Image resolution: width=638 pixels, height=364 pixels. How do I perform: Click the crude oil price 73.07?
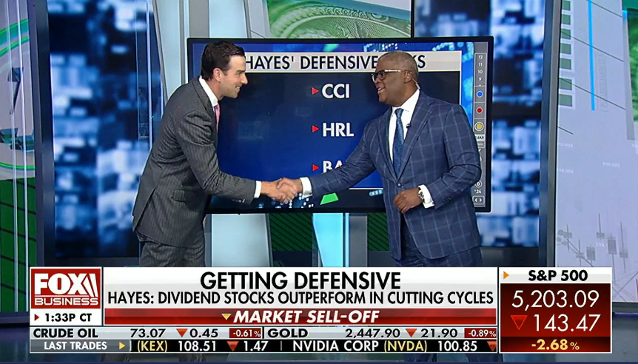point(147,334)
